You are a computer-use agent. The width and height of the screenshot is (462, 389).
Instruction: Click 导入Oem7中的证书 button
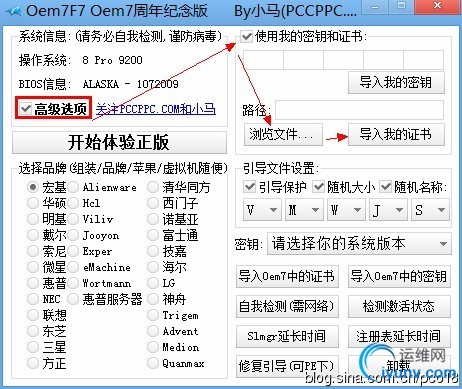point(287,276)
